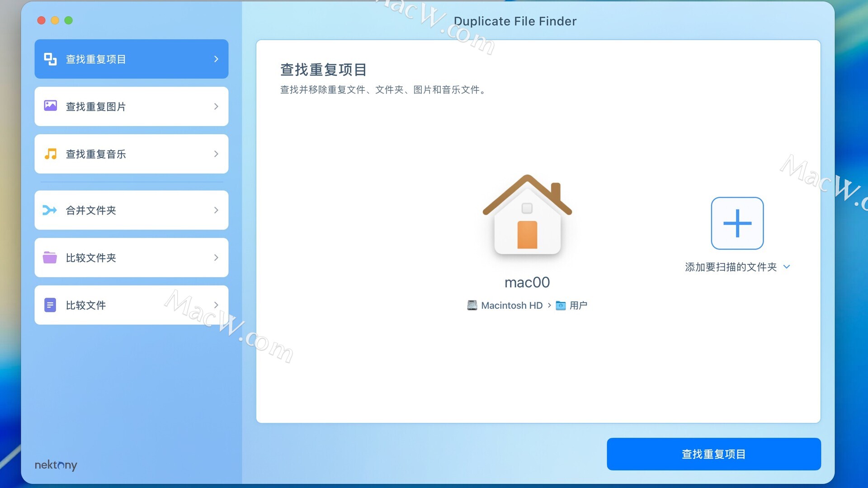Click chevron beside 比较文件 entry

tap(216, 305)
